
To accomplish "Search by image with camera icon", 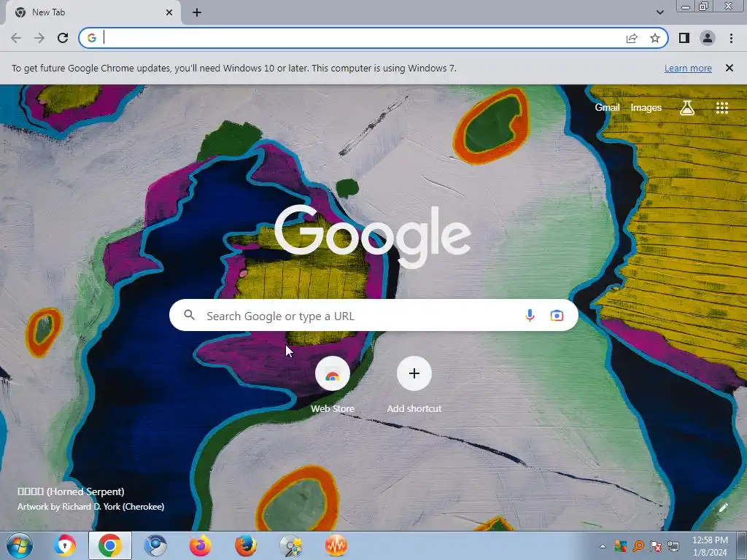I will click(557, 315).
